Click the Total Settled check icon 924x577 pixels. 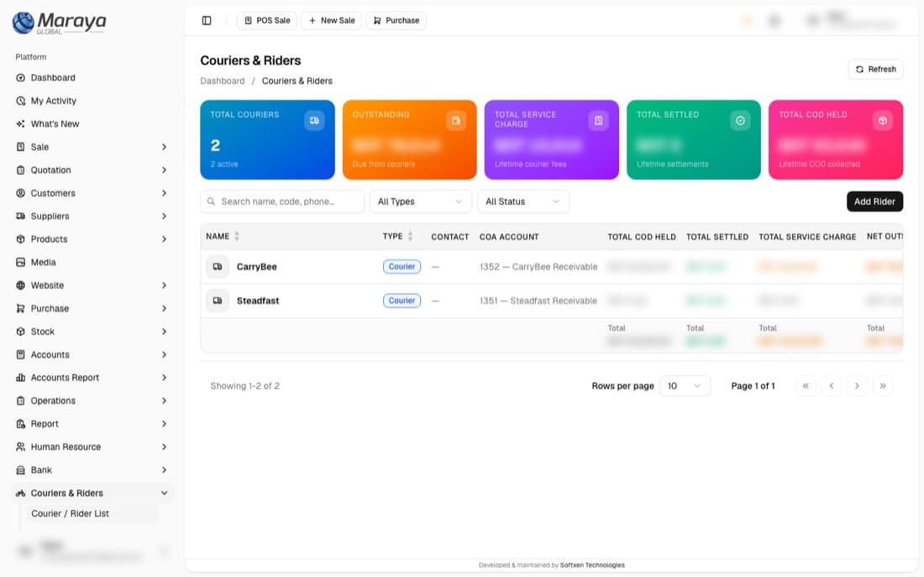pos(740,120)
